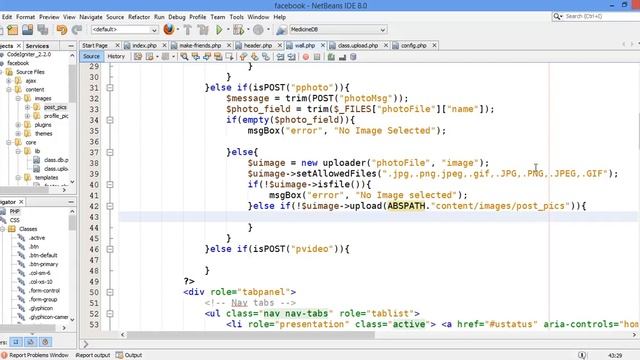
Task: Focus the Search (Ctrl+I) field
Action: (x=599, y=16)
